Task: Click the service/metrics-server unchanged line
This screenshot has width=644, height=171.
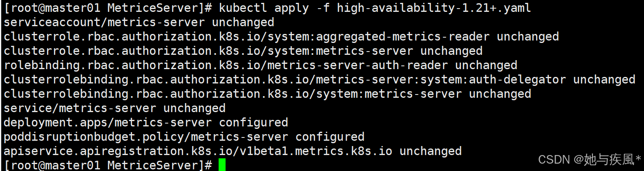Action: point(114,108)
